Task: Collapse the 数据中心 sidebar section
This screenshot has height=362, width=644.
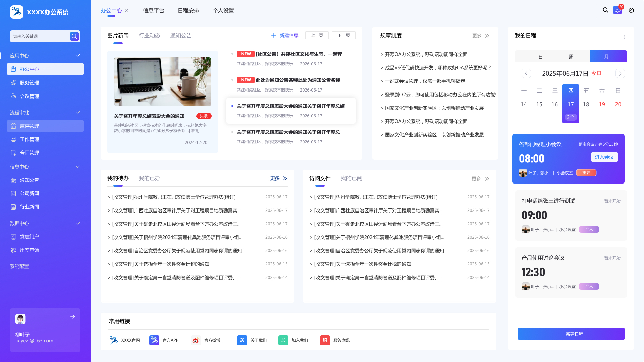Action: 78,223
